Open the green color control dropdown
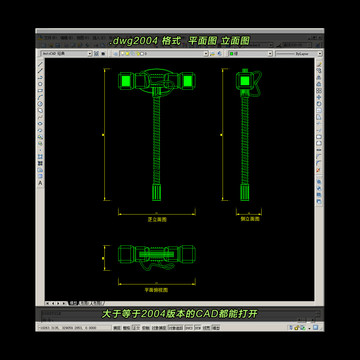Viewport: 360px width, 360px height. [x=250, y=53]
